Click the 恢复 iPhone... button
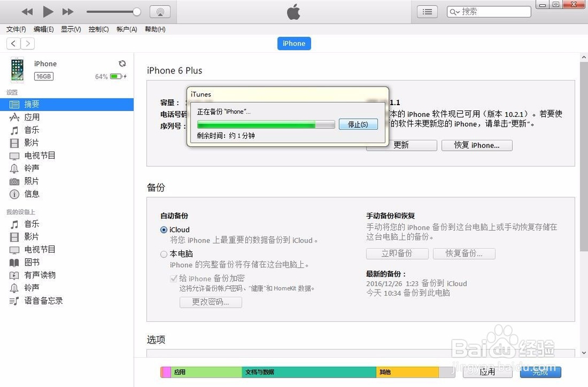 point(477,146)
